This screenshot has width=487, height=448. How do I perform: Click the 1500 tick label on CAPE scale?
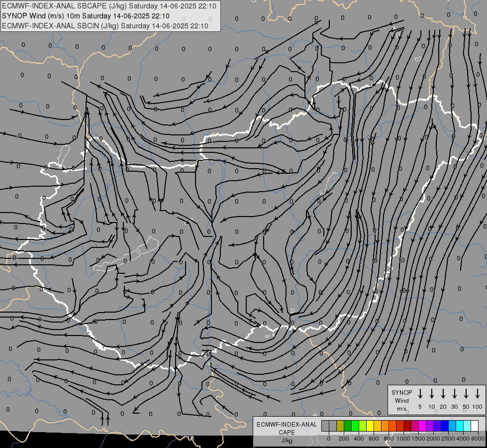[418, 439]
